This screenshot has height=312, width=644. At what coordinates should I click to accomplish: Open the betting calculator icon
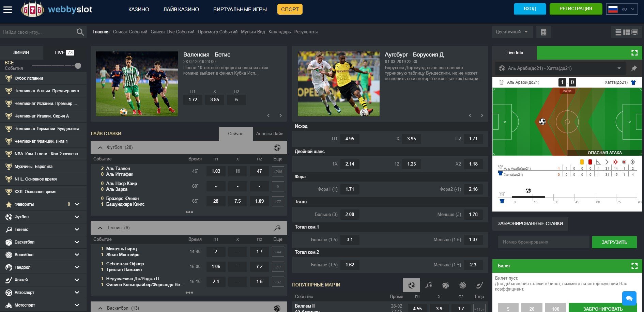543,32
